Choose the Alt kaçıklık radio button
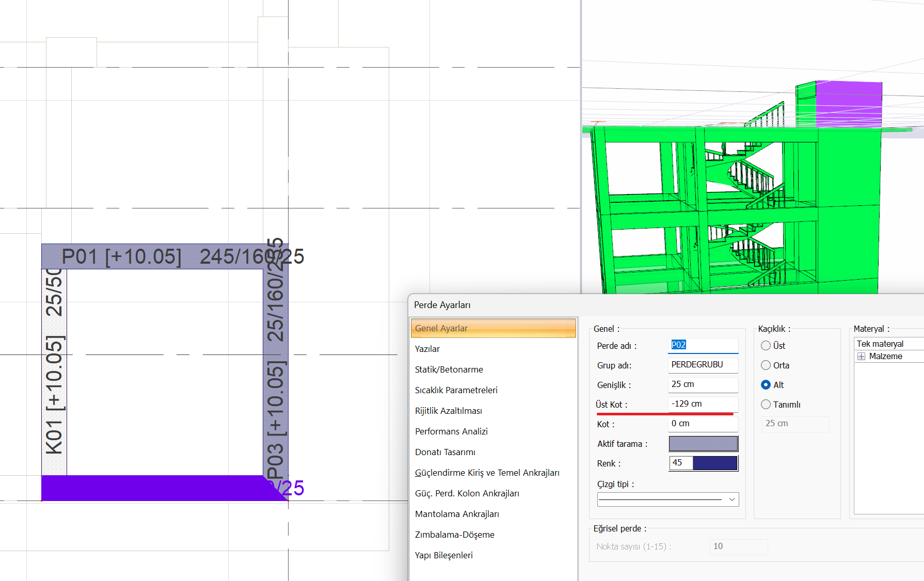Viewport: 924px width, 581px height. (x=766, y=385)
